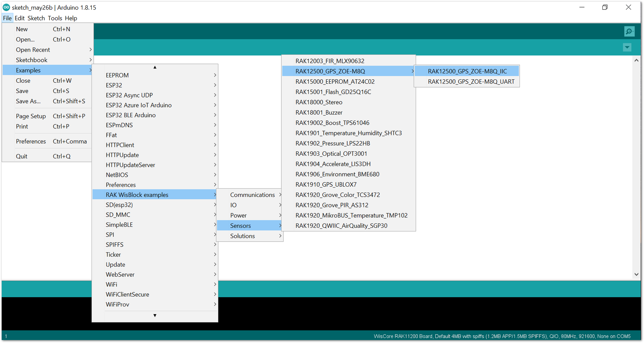Image resolution: width=644 pixels, height=343 pixels.
Task: Expand the ESP32 examples submenu
Action: 155,85
